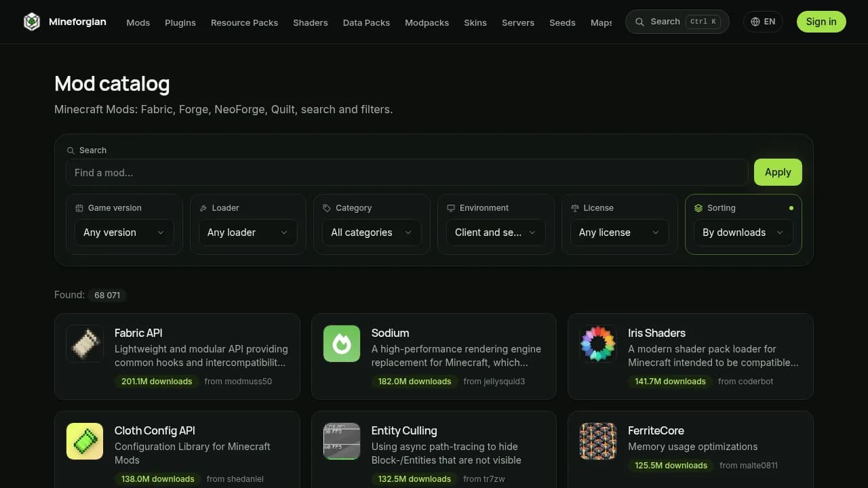Go to the Skins nav item
This screenshot has width=868, height=488.
[x=475, y=22]
